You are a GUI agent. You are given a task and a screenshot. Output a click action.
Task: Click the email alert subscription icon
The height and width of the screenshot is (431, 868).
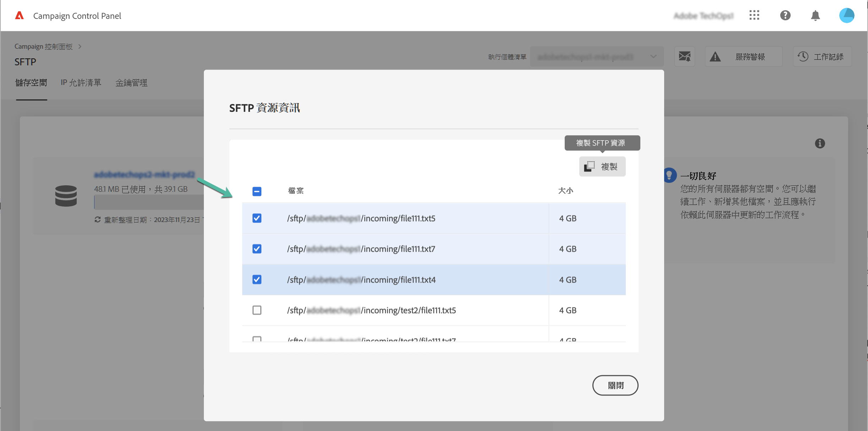[684, 56]
